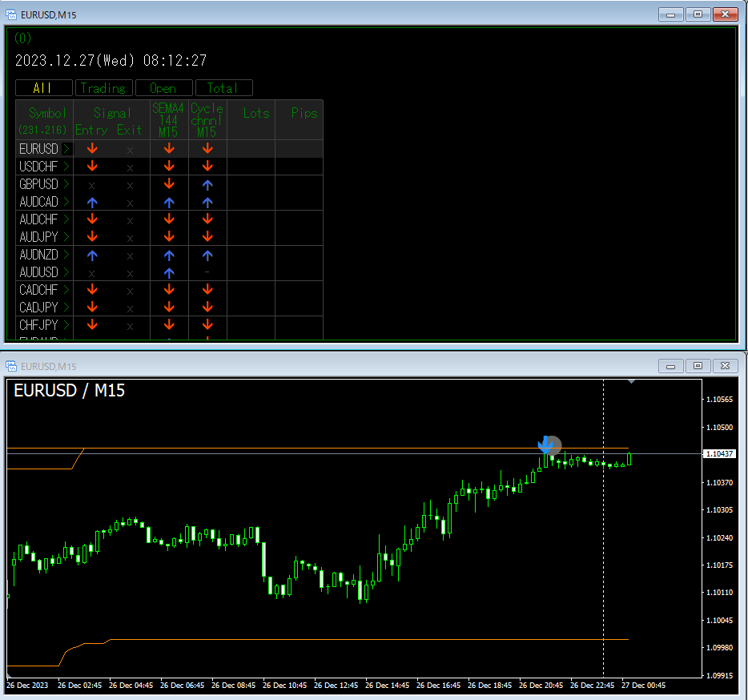Open AUDUSD chart via its row chevron
The image size is (748, 700).
66,272
